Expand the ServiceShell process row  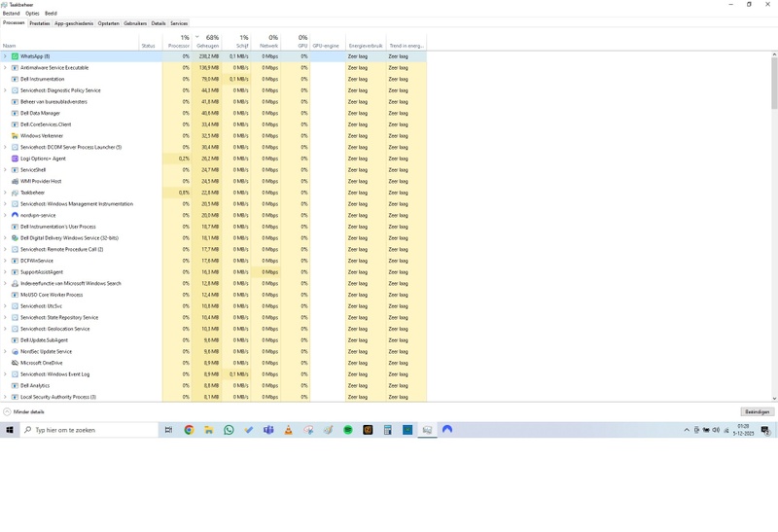click(x=5, y=170)
